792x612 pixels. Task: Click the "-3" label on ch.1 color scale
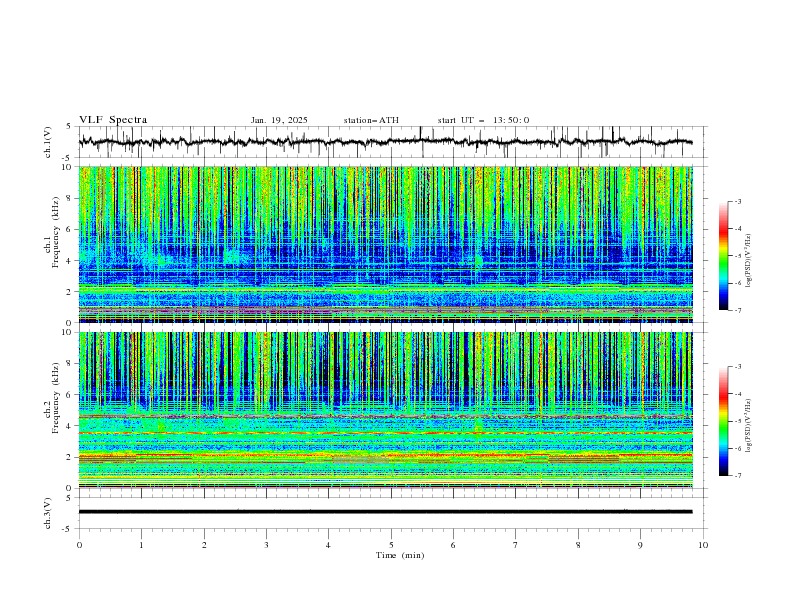click(738, 201)
